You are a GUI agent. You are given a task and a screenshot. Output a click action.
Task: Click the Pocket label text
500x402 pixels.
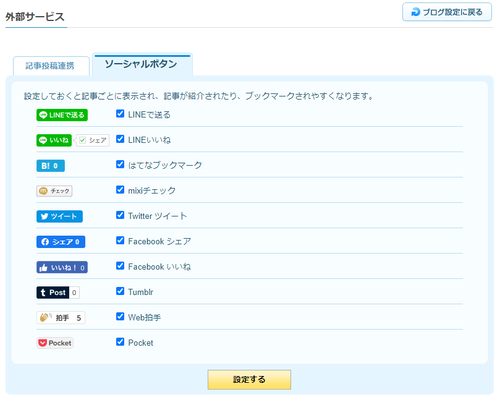(141, 343)
